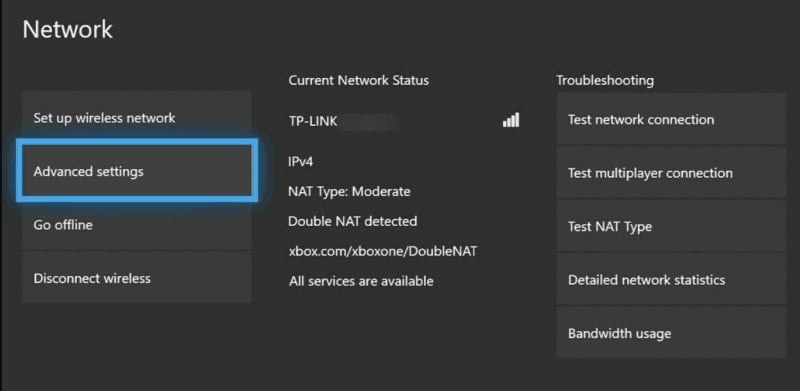
Task: Click the TP-LINK network name
Action: coord(313,121)
